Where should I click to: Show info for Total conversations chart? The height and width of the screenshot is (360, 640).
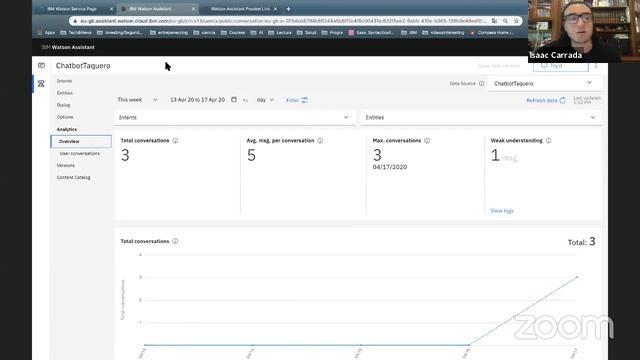(175, 241)
